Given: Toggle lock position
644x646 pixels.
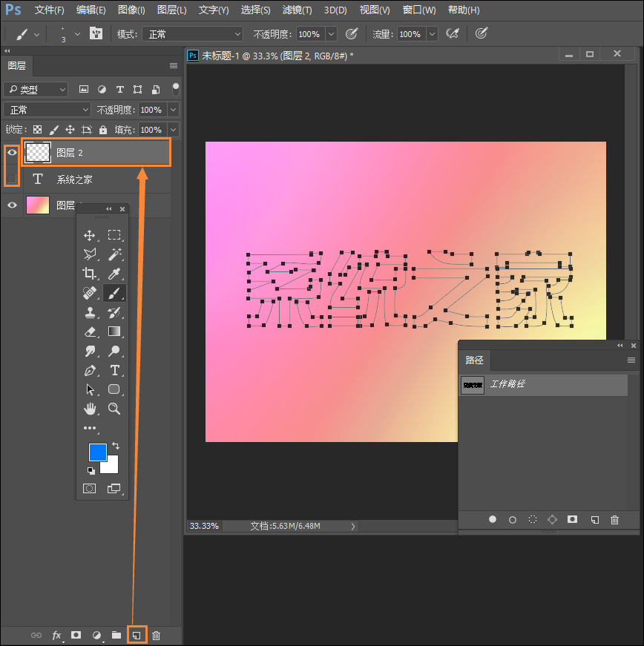Looking at the screenshot, I should click(x=70, y=130).
